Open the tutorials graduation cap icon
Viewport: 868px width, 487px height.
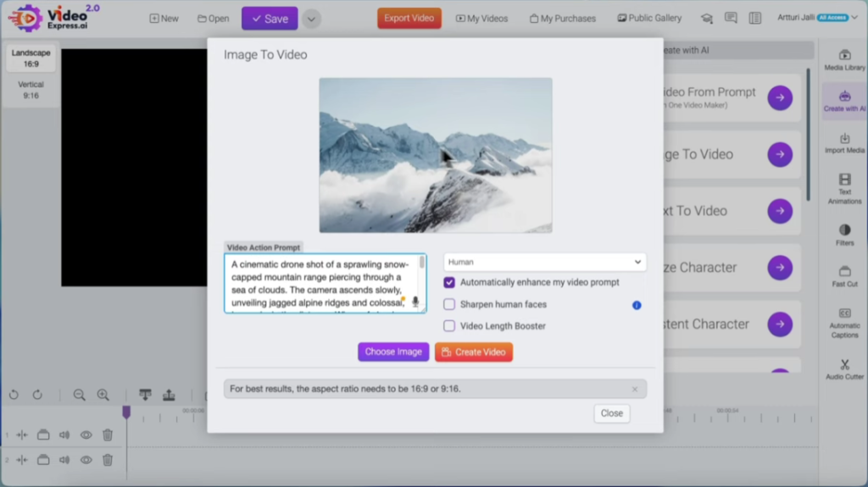(x=707, y=19)
